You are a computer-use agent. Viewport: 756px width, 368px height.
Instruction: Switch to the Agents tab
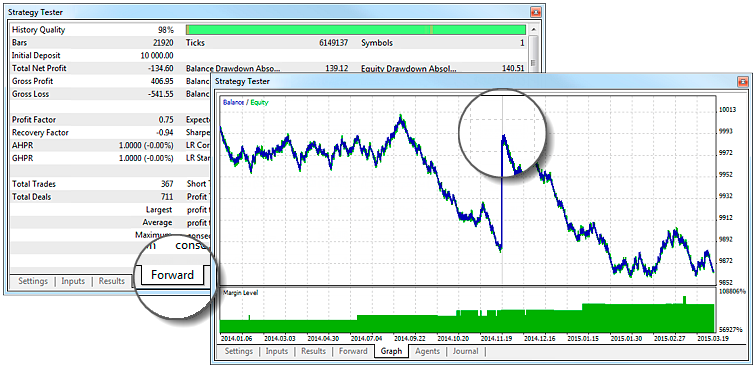tap(427, 351)
